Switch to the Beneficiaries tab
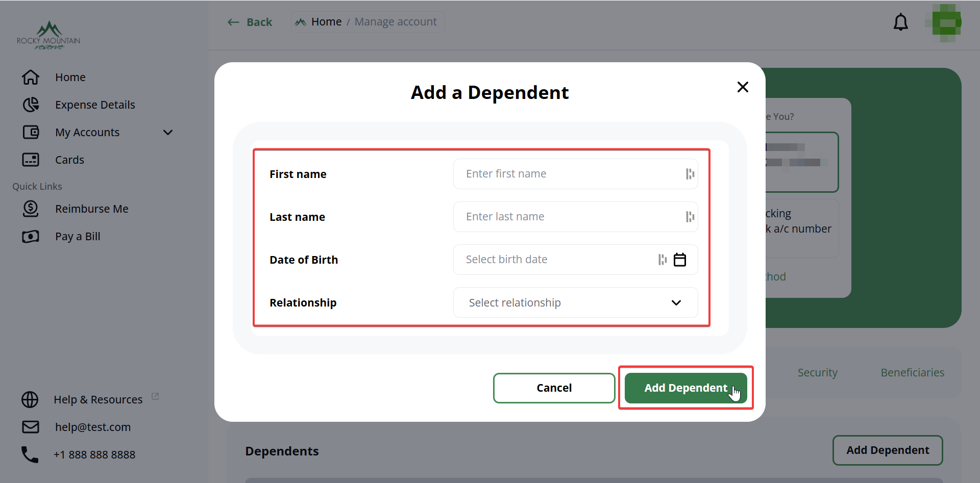Viewport: 980px width, 483px height. [x=912, y=373]
